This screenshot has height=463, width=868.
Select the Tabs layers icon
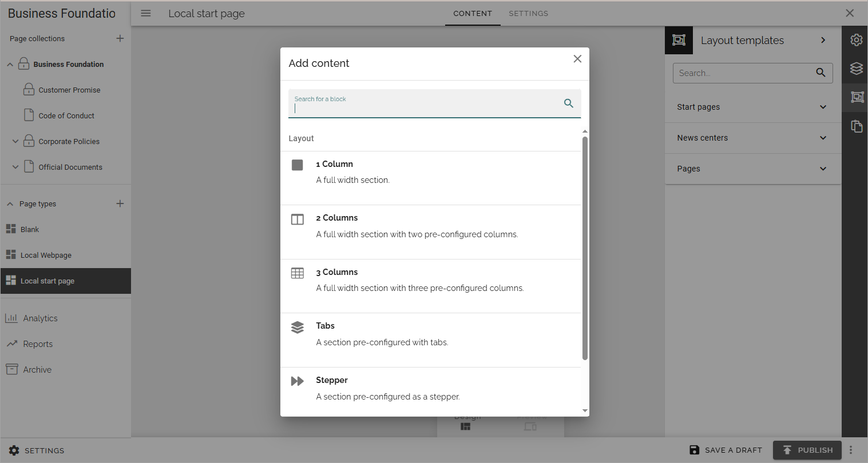pos(298,328)
